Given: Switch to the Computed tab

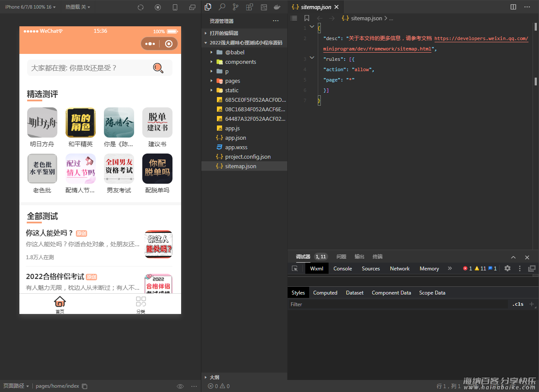Looking at the screenshot, I should (325, 292).
